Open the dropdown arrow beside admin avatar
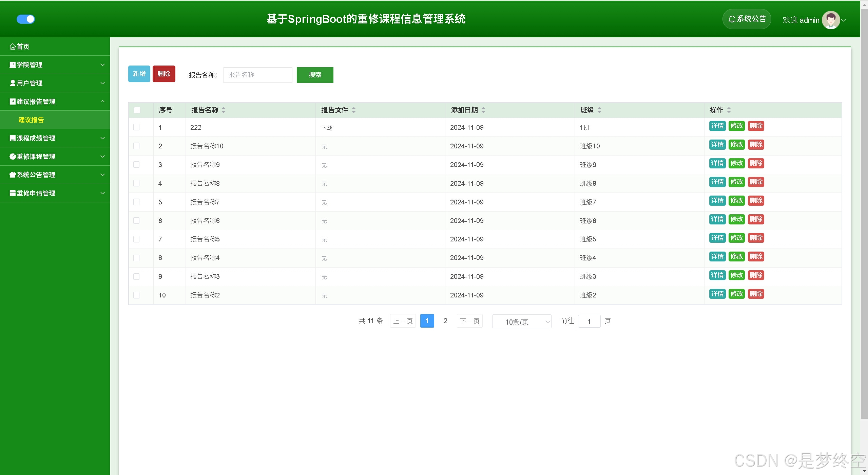Image resolution: width=868 pixels, height=475 pixels. coord(844,20)
